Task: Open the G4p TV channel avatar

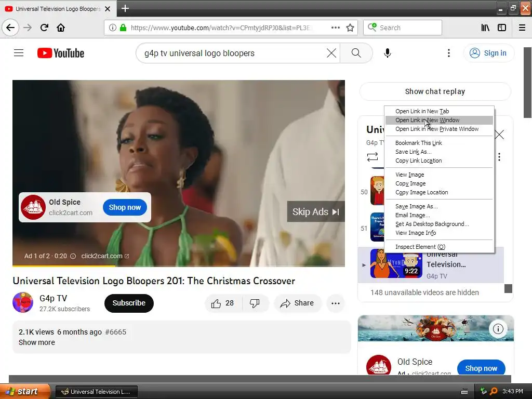Action: pos(23,302)
